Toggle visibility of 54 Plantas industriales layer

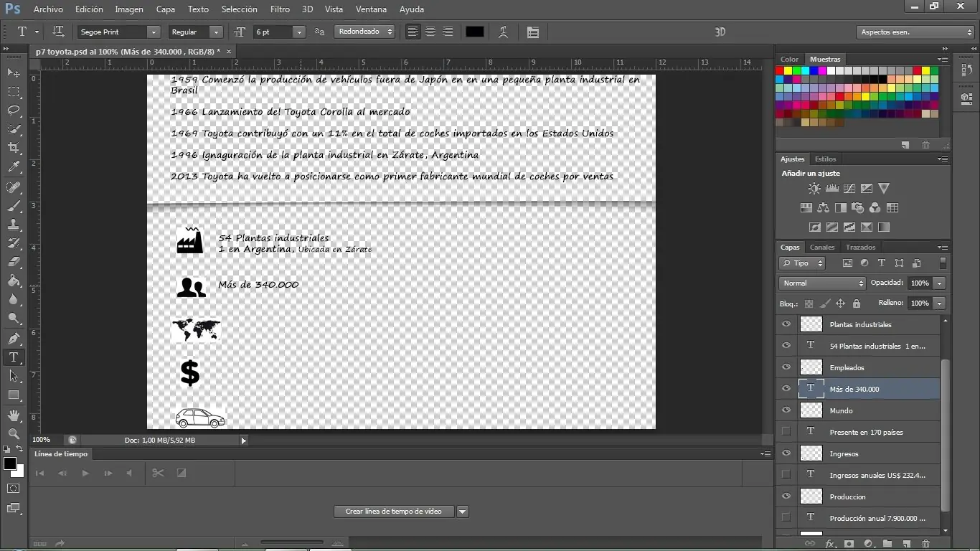point(786,346)
